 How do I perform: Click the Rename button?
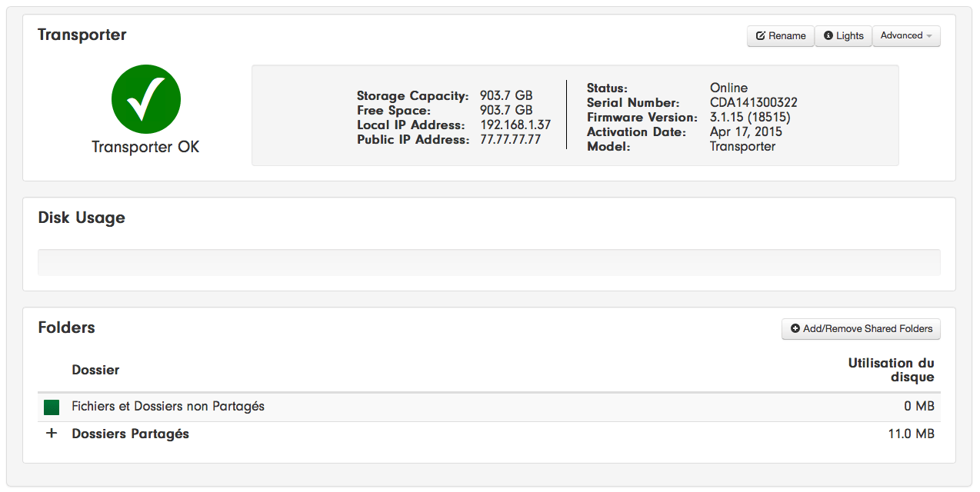tap(781, 36)
